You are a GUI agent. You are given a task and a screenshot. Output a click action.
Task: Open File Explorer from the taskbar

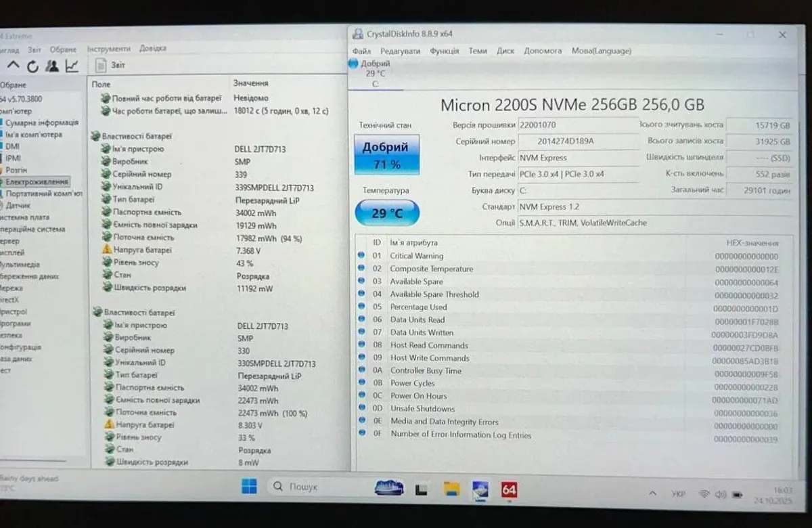(451, 489)
